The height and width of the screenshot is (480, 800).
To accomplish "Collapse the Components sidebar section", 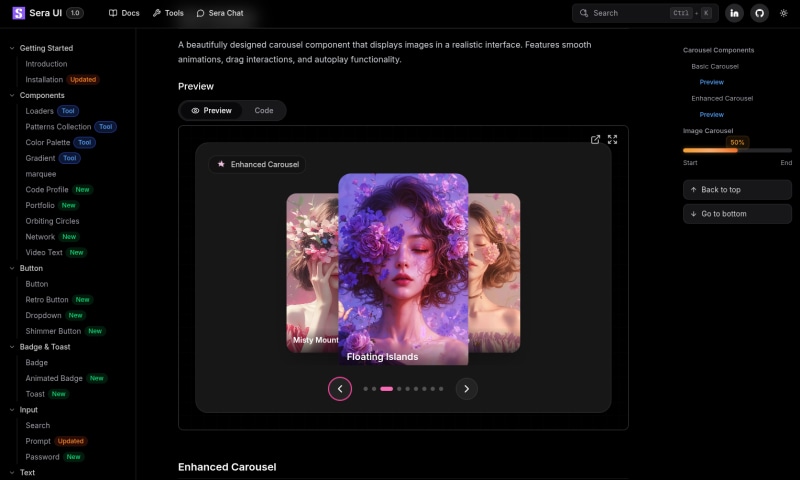I will 11,95.
